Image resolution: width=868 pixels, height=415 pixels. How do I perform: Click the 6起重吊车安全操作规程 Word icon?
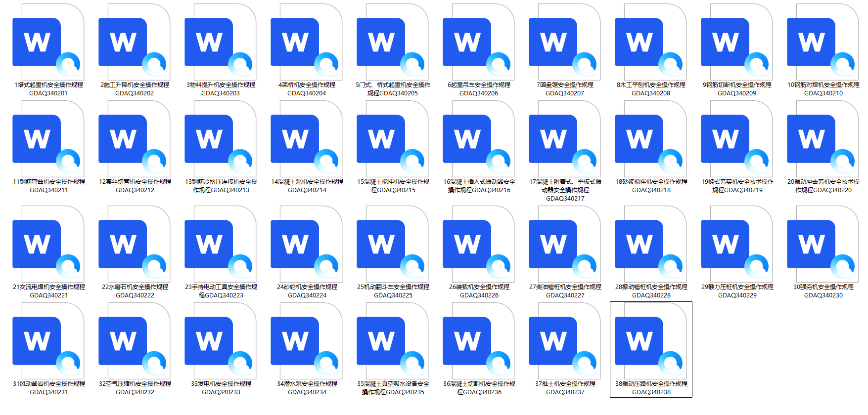479,42
